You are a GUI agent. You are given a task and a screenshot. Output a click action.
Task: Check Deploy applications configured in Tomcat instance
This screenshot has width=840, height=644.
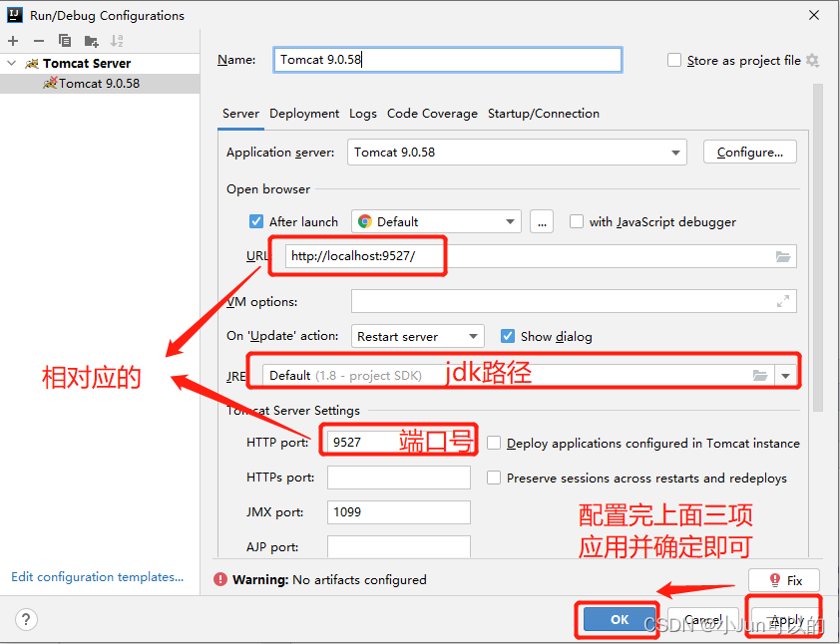tap(494, 443)
